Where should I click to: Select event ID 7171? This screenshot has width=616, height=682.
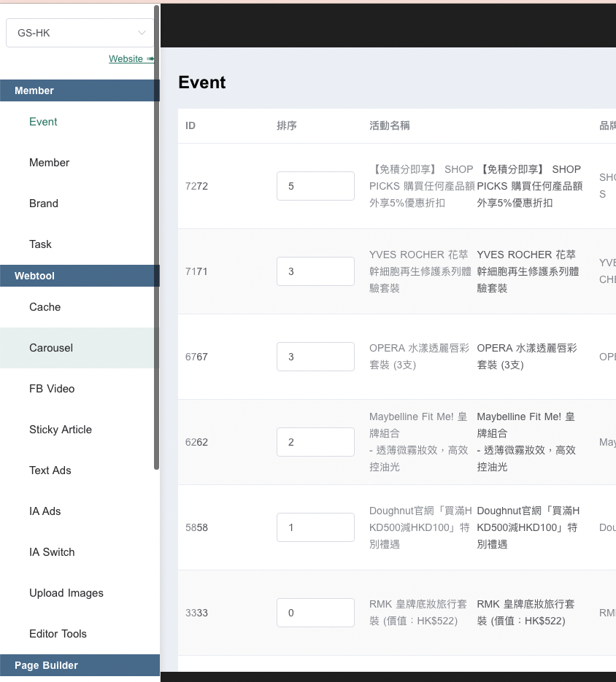(x=197, y=271)
